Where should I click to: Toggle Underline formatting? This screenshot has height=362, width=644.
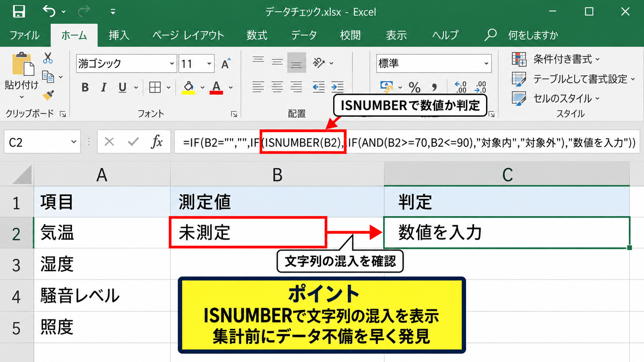pos(122,88)
